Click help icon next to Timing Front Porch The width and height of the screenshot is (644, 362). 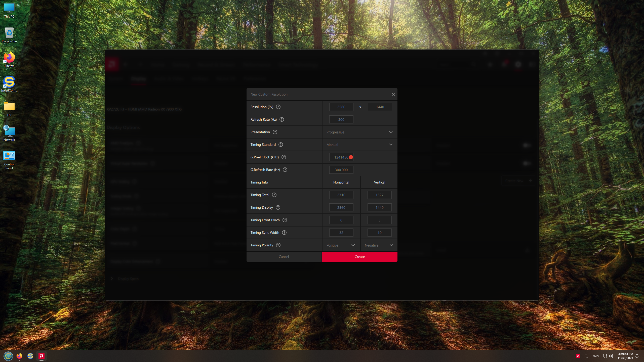pyautogui.click(x=285, y=220)
